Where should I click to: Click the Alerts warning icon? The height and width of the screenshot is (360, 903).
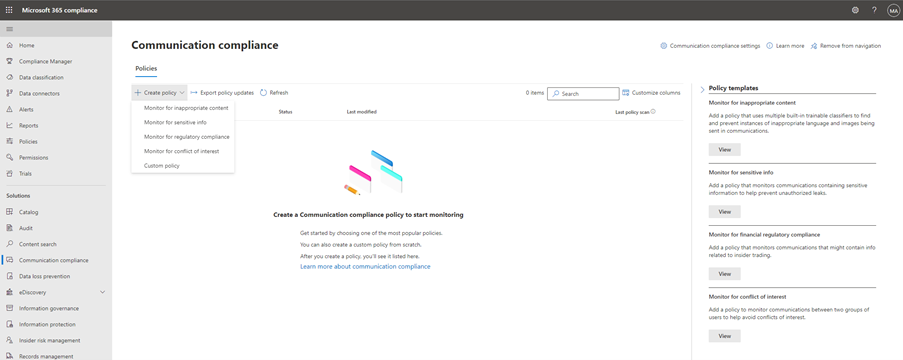[9, 109]
